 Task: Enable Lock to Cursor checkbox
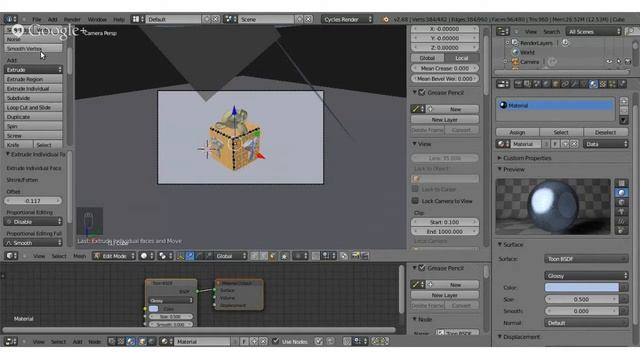[415, 189]
